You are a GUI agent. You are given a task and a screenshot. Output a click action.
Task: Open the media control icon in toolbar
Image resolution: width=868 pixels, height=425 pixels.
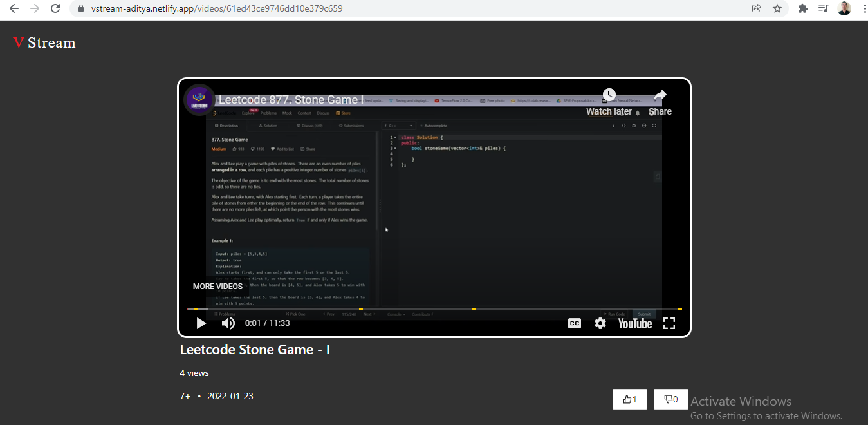823,9
